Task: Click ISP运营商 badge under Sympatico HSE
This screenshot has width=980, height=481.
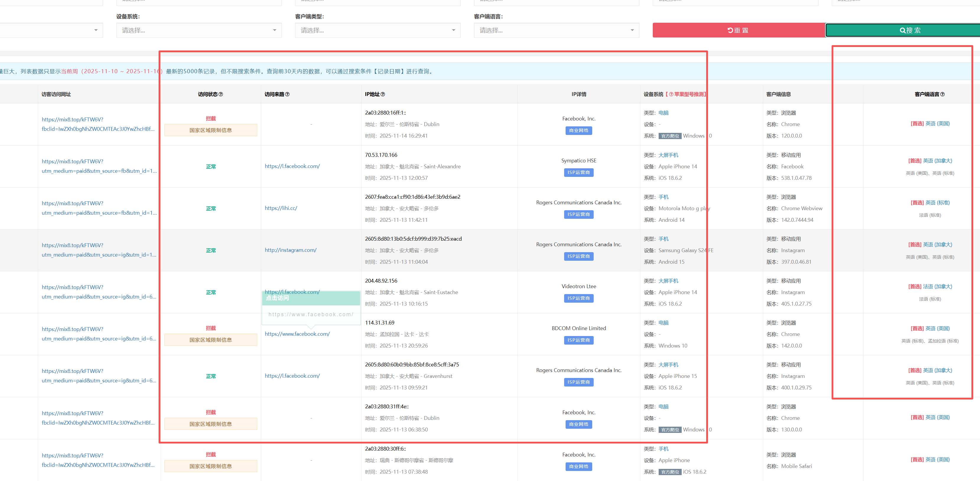Action: pos(578,173)
